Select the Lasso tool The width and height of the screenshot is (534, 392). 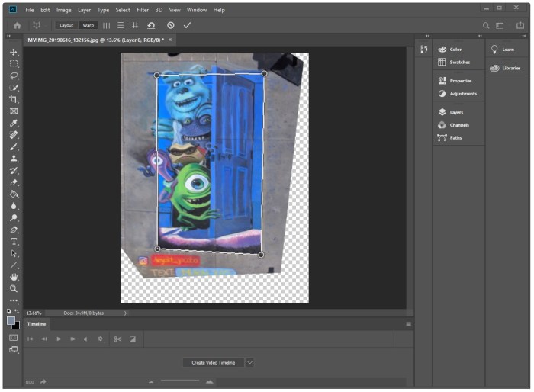14,76
